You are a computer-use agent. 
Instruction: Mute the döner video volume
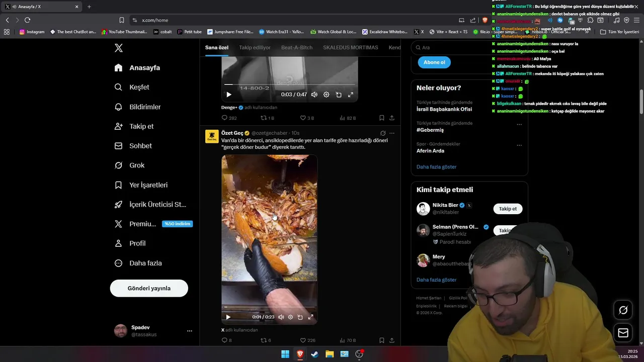pyautogui.click(x=281, y=317)
